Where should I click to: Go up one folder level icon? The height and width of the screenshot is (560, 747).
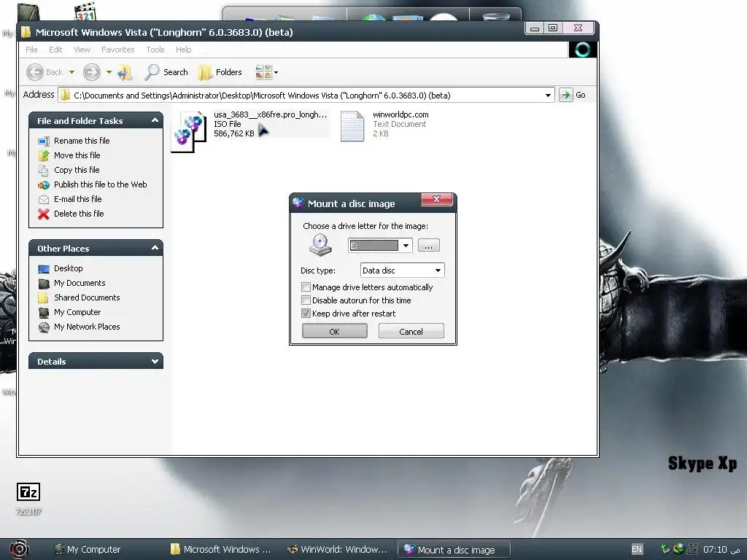click(x=125, y=72)
